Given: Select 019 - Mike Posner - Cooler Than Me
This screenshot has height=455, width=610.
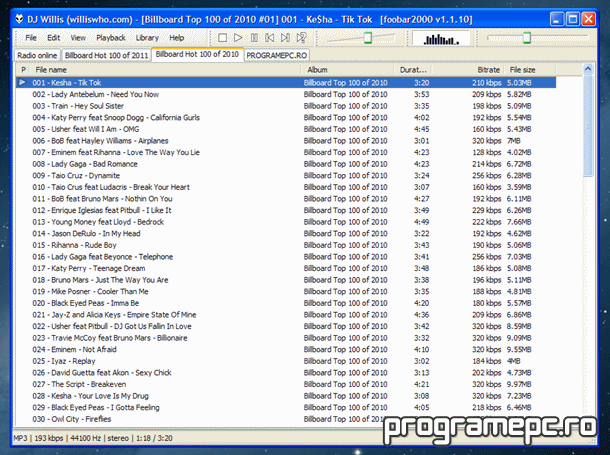Looking at the screenshot, I should (x=286, y=291).
